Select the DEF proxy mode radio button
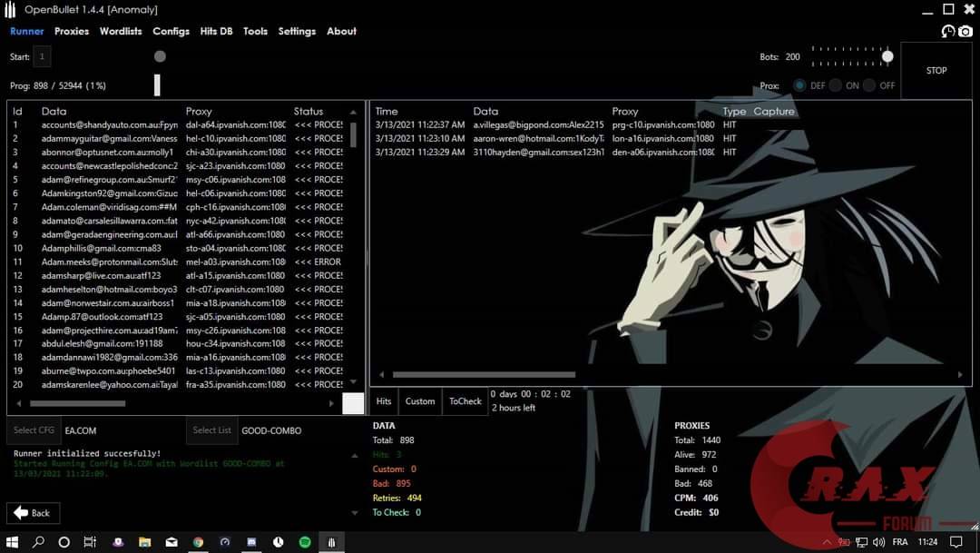The width and height of the screenshot is (980, 553). tap(799, 85)
